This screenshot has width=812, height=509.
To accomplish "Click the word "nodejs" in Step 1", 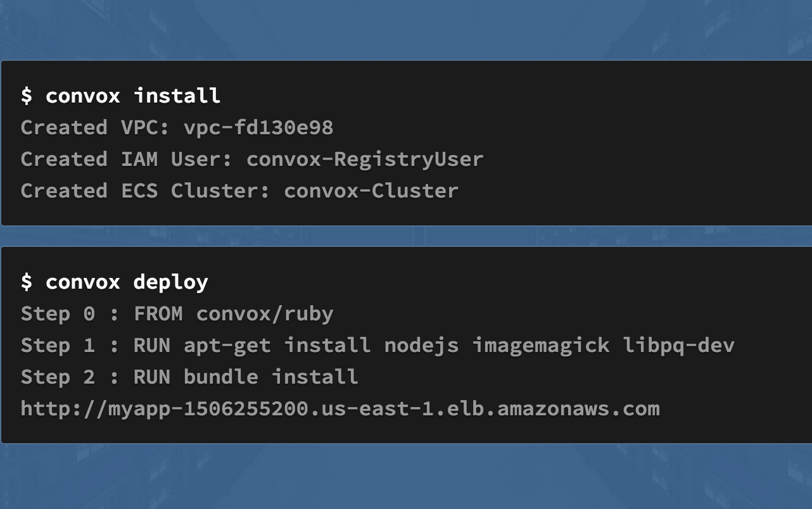I will [421, 345].
